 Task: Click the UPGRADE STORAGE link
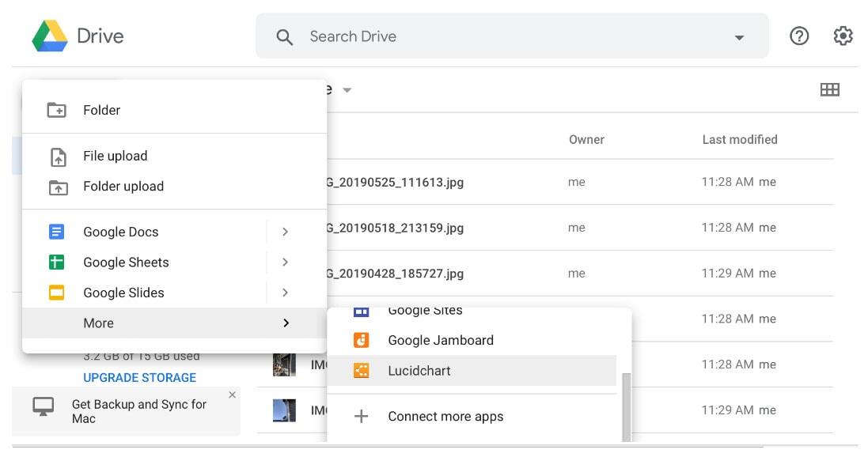point(139,377)
